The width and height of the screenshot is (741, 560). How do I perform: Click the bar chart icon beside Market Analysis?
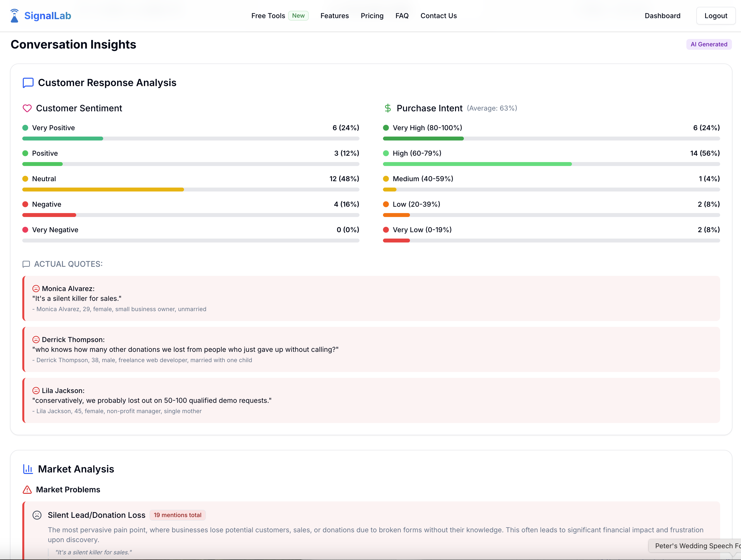28,469
